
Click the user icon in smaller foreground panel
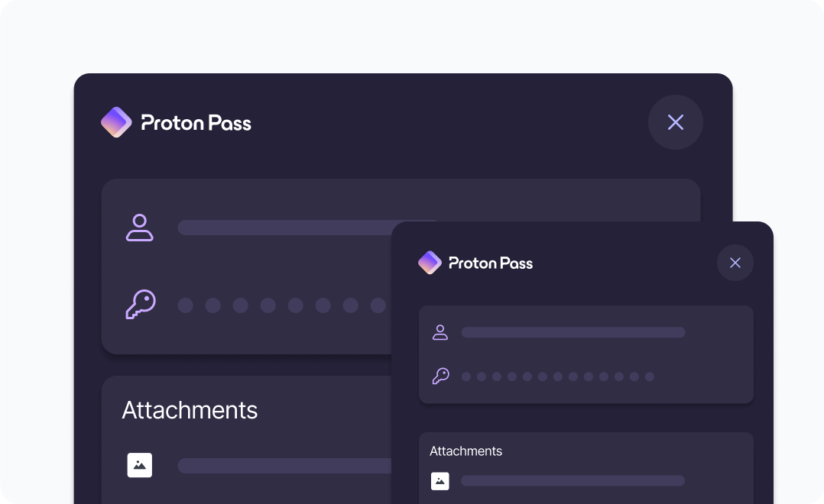[x=440, y=332]
